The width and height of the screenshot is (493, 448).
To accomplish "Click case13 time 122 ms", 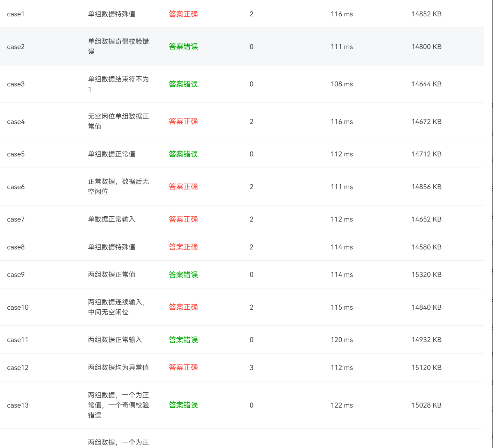I will [342, 405].
